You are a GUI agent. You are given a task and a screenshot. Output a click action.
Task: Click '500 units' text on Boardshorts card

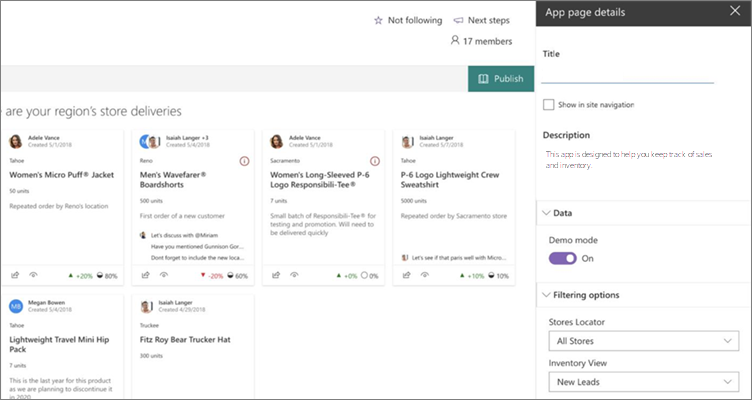coord(151,200)
